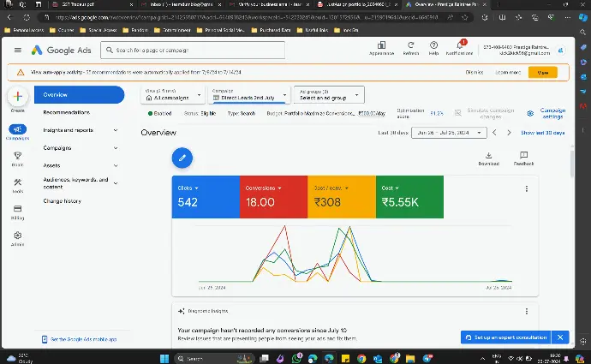Close the expert consultation banner
This screenshot has height=364, width=591.
[560, 337]
